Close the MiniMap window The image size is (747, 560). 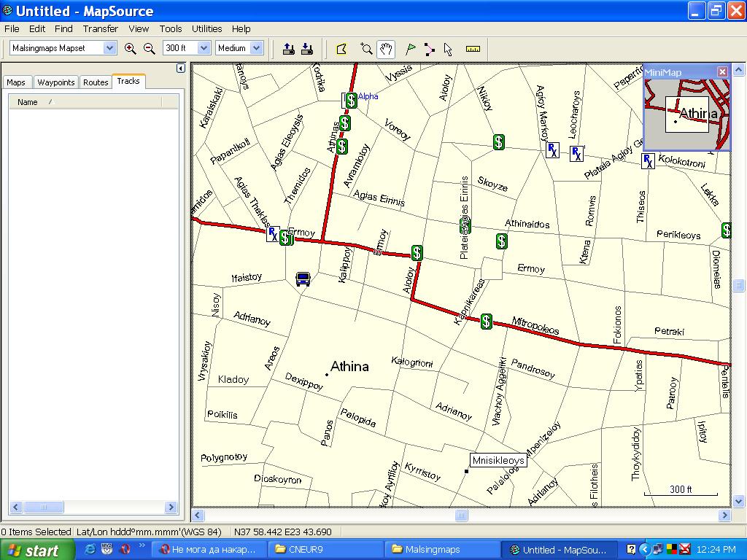pyautogui.click(x=723, y=72)
